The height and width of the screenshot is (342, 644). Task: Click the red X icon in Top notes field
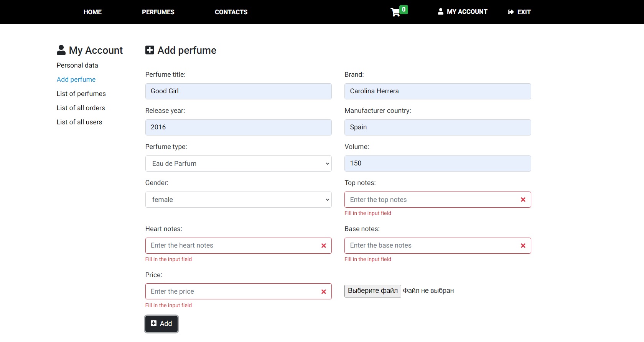tap(523, 200)
